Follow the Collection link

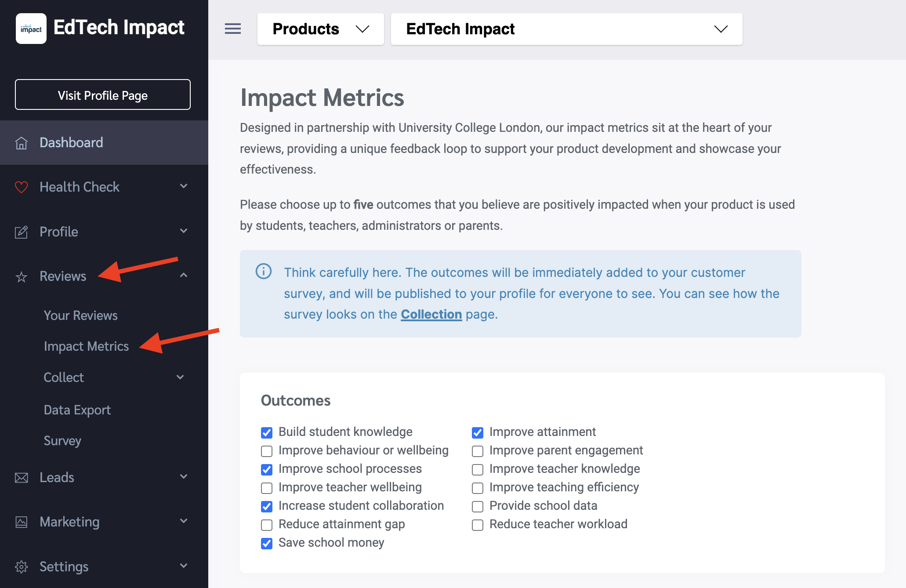pyautogui.click(x=431, y=315)
